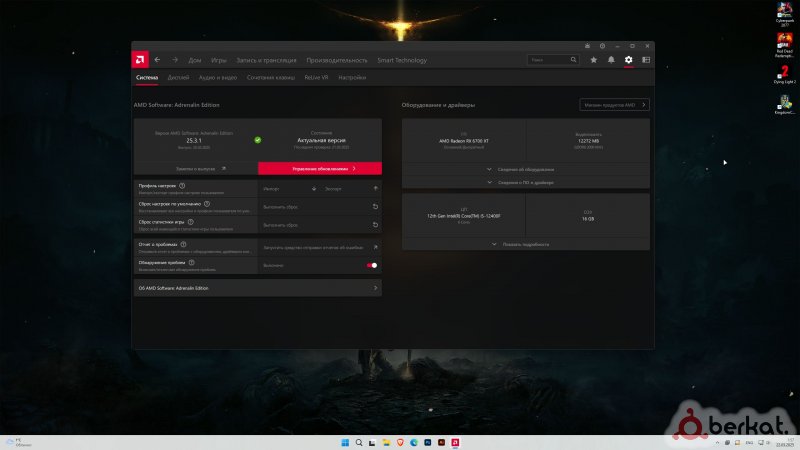
Task: Open the Red Dead Redemption desktop shortcut
Action: [785, 45]
